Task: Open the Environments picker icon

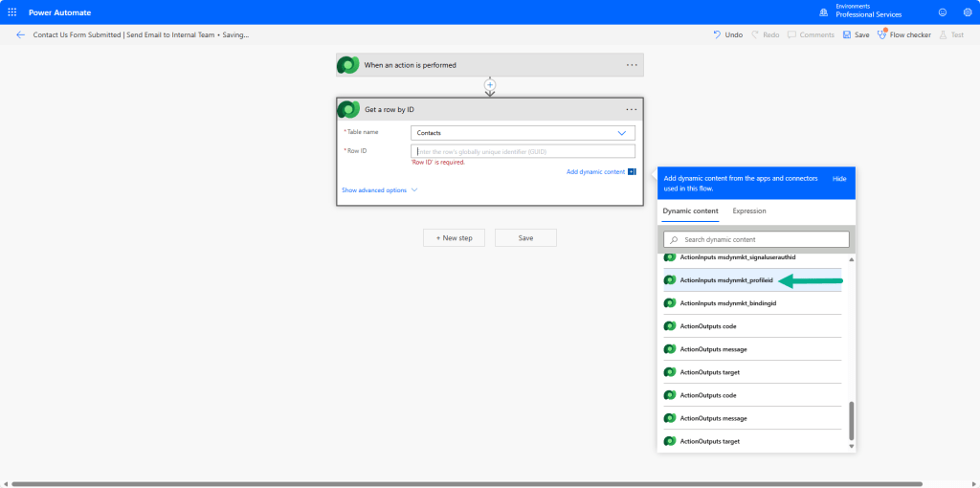Action: point(823,12)
